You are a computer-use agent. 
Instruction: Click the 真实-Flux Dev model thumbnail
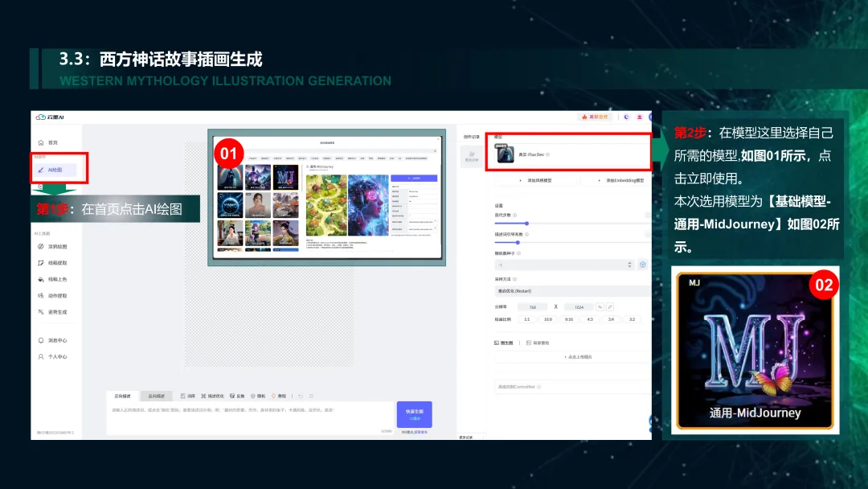[505, 154]
